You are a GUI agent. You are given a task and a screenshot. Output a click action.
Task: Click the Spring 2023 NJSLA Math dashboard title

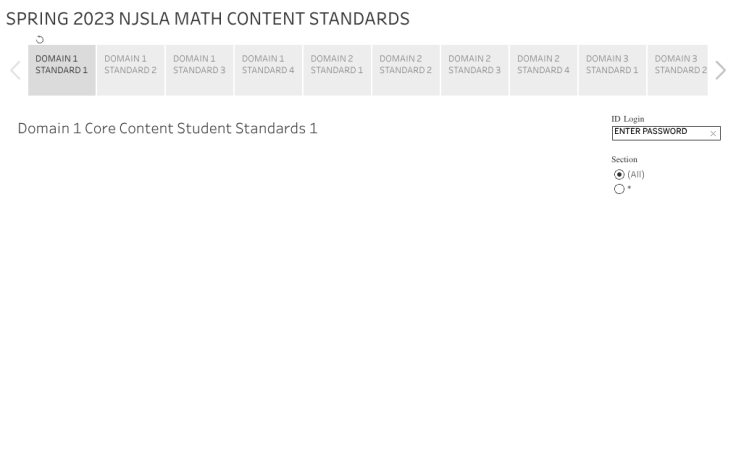(x=208, y=19)
